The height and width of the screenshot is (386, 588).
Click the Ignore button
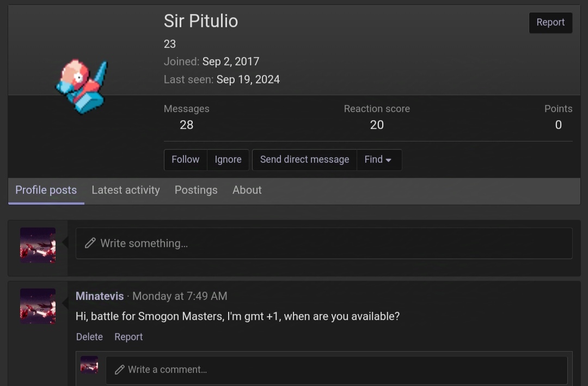pyautogui.click(x=228, y=160)
